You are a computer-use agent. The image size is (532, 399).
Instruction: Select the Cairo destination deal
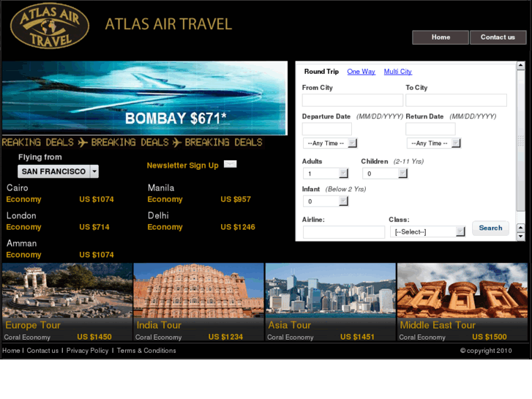pyautogui.click(x=18, y=187)
